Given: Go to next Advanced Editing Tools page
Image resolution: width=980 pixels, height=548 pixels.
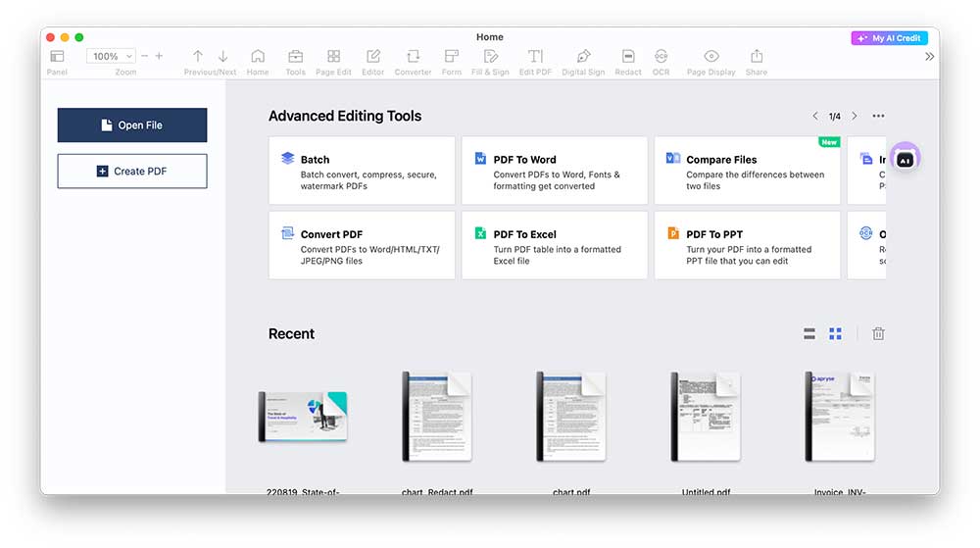Looking at the screenshot, I should (x=855, y=116).
